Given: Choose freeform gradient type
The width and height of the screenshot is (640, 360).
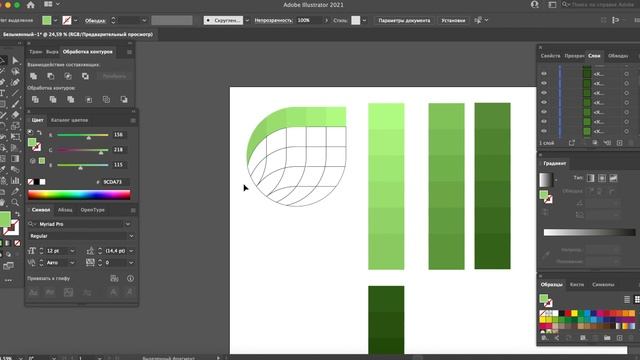Looking at the screenshot, I should tap(613, 178).
